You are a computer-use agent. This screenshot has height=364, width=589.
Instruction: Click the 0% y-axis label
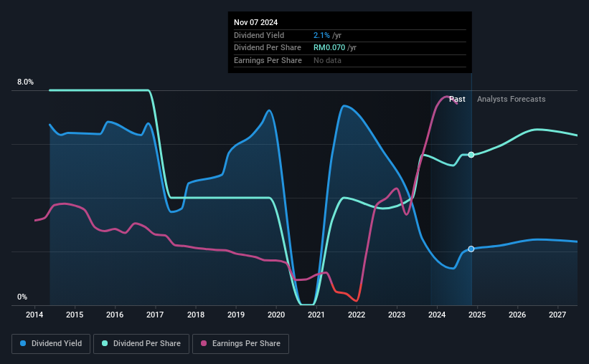(x=22, y=297)
